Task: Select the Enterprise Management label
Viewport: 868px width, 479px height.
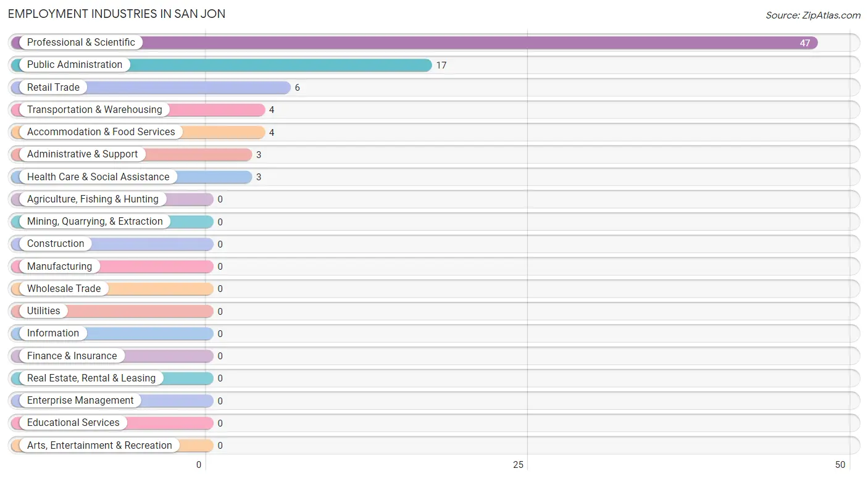Action: 80,401
